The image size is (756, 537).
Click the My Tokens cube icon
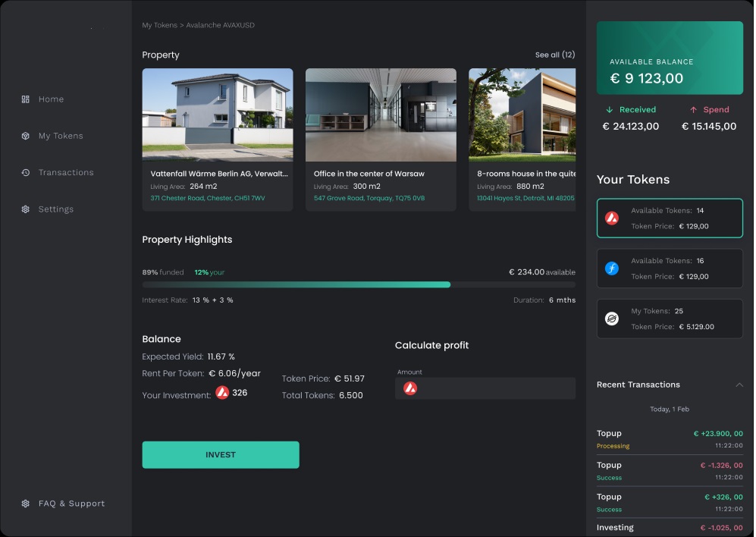(x=26, y=136)
